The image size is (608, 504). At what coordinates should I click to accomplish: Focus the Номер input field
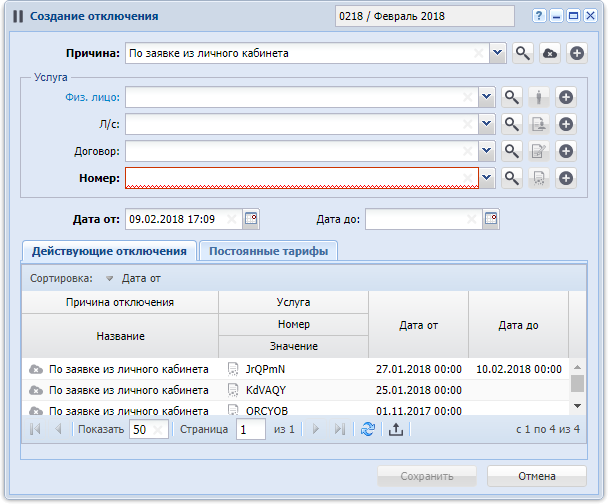pos(302,178)
